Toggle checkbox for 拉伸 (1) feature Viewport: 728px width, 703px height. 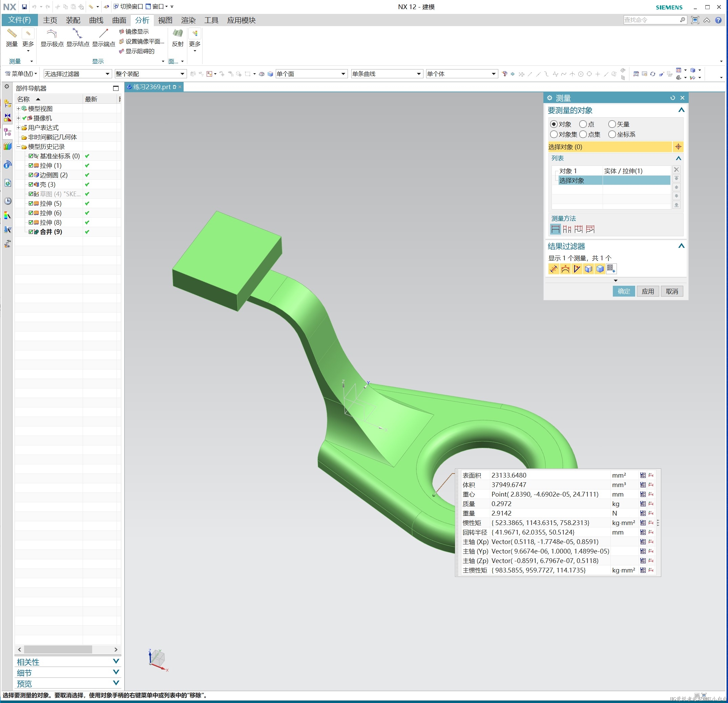coord(31,165)
